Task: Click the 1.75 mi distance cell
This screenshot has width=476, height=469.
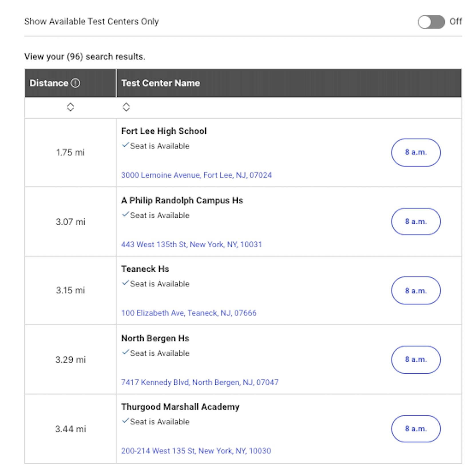Action: [x=70, y=152]
